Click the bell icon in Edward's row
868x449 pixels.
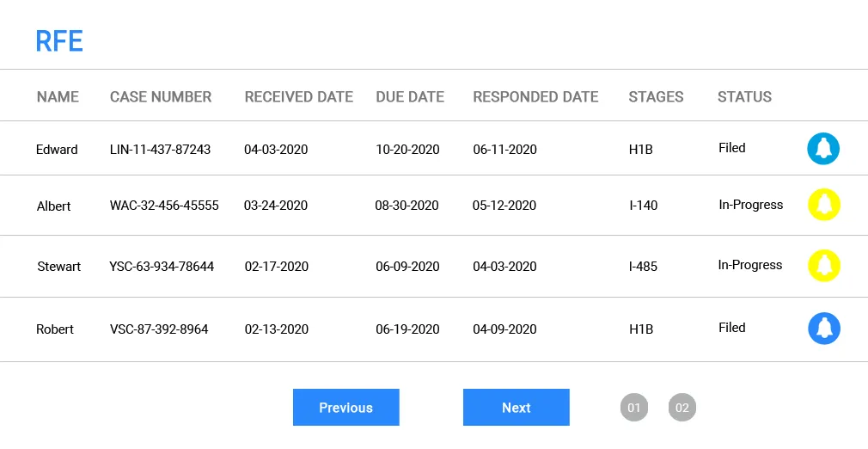[x=823, y=149]
